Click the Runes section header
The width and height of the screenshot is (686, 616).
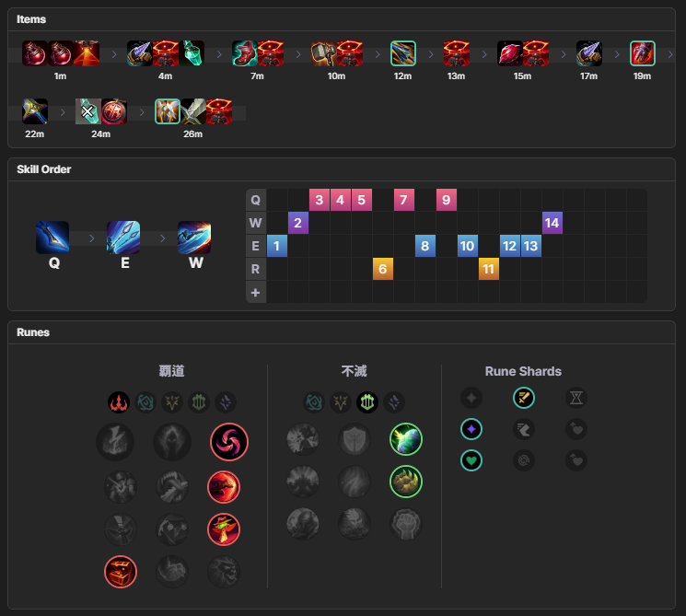tap(33, 332)
